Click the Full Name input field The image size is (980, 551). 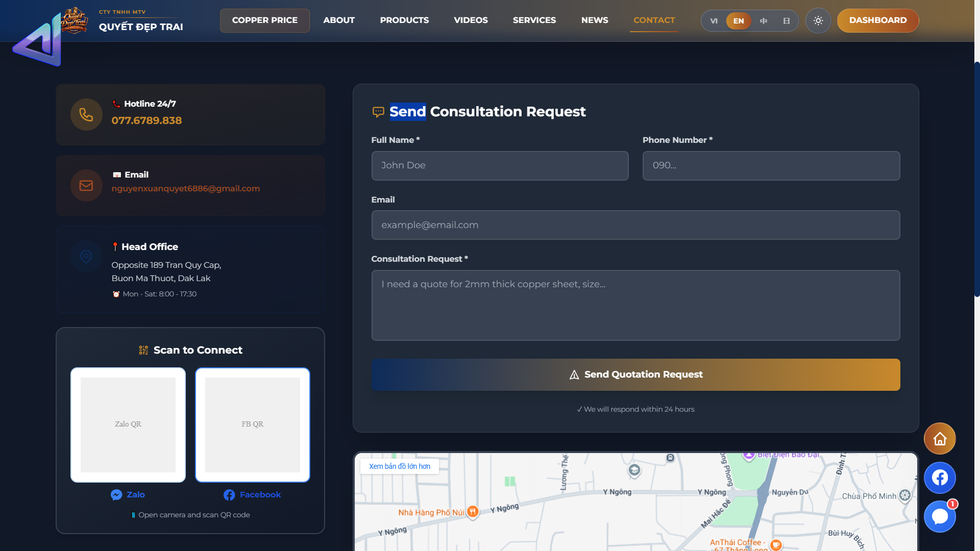point(500,166)
